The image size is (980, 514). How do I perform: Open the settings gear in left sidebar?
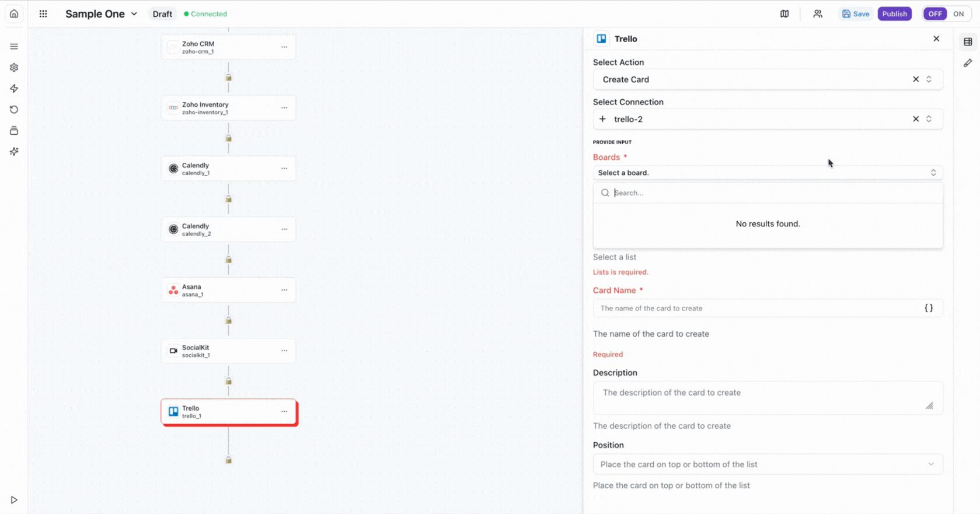(14, 68)
